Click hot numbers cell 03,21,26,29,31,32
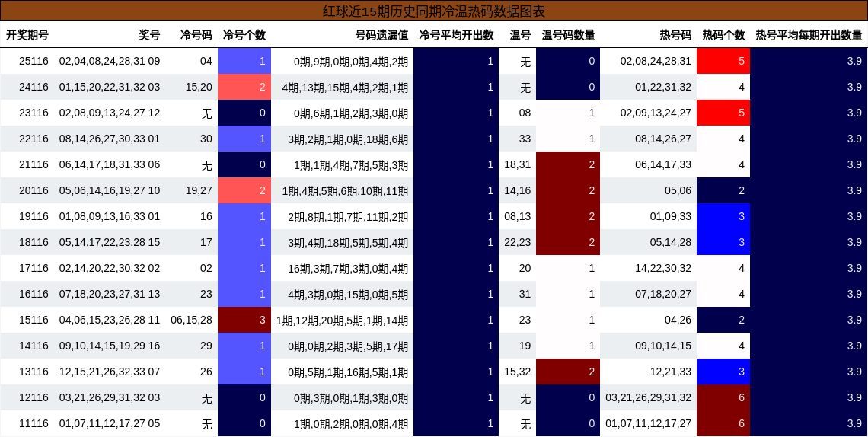The width and height of the screenshot is (868, 437). pos(649,397)
